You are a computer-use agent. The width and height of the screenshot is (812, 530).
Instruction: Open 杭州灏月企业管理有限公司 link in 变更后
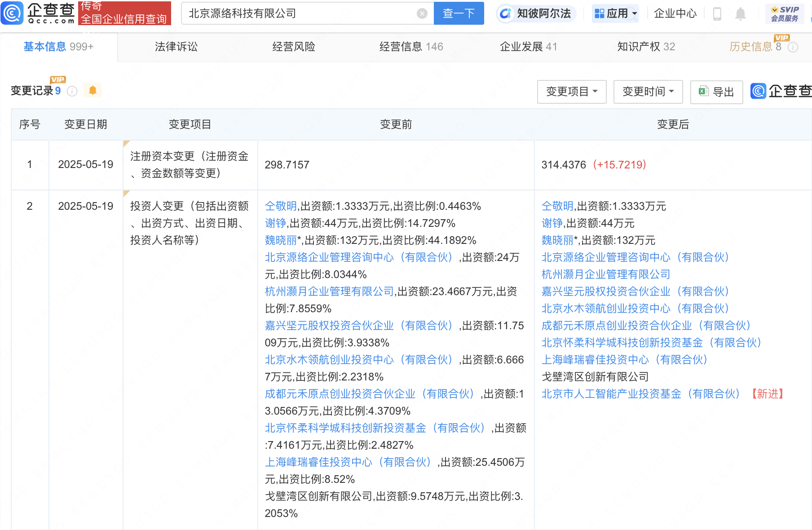click(606, 274)
